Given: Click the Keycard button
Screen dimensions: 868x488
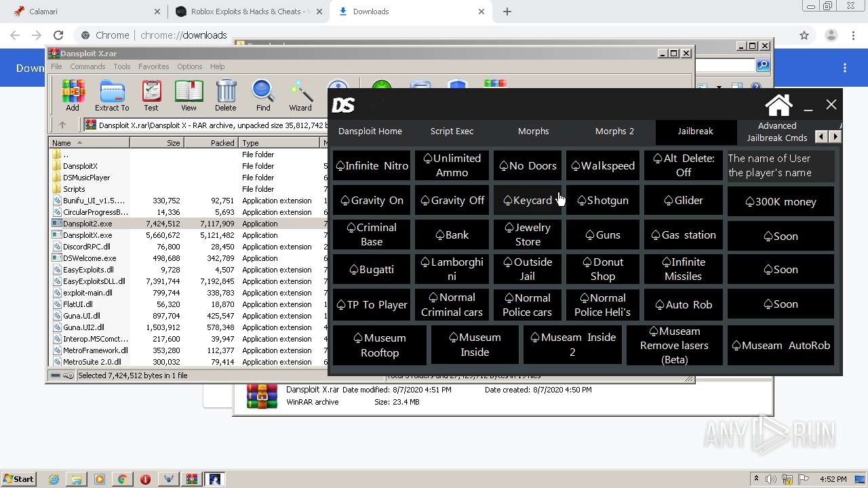Looking at the screenshot, I should 528,201.
